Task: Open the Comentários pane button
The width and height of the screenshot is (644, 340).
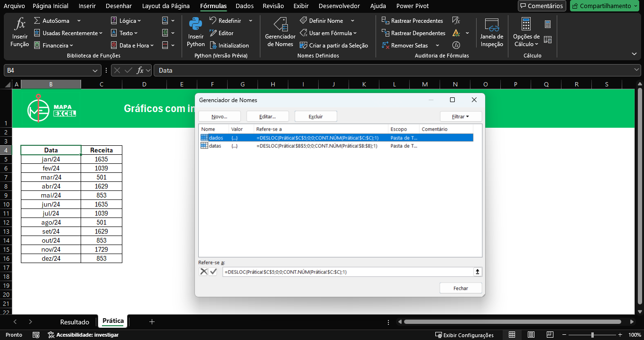Action: point(543,6)
